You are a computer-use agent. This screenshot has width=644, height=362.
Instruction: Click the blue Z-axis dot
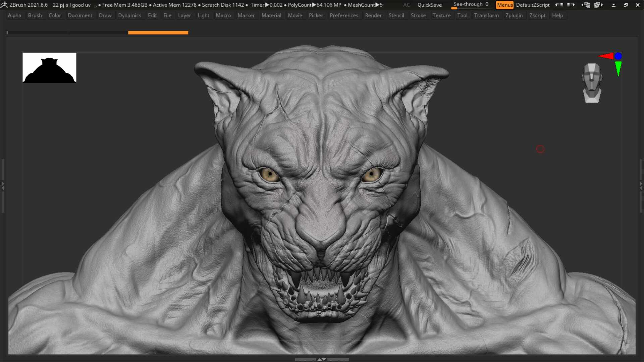pyautogui.click(x=618, y=56)
